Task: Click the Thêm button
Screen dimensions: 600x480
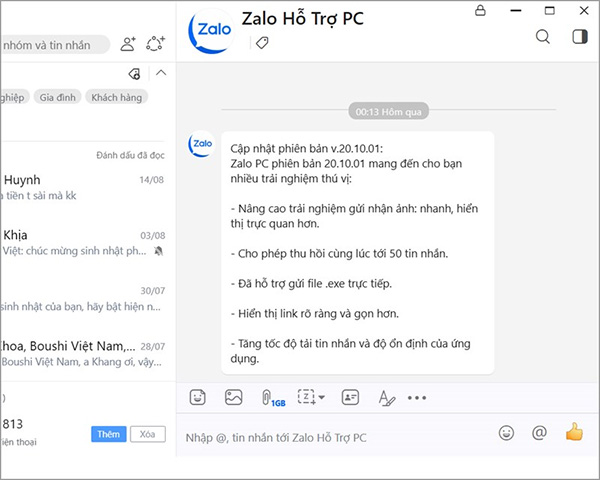Action: pos(109,434)
